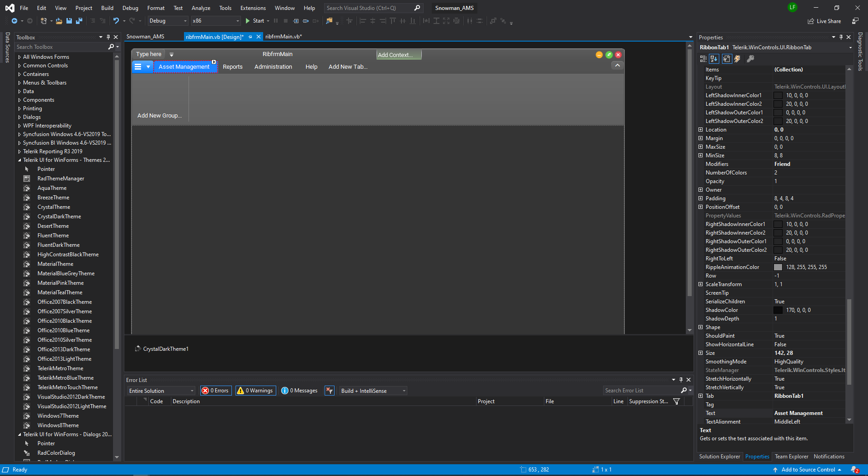Click the Open File folder icon
This screenshot has width=868, height=476.
pyautogui.click(x=59, y=21)
